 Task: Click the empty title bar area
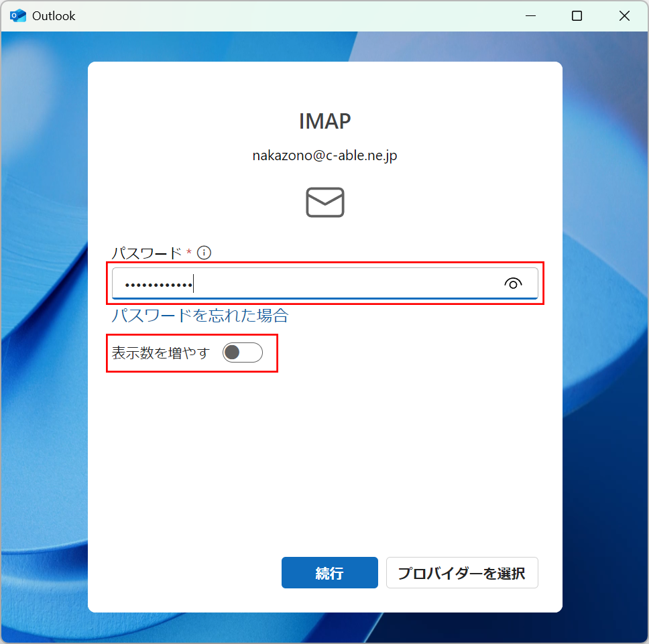(302, 16)
